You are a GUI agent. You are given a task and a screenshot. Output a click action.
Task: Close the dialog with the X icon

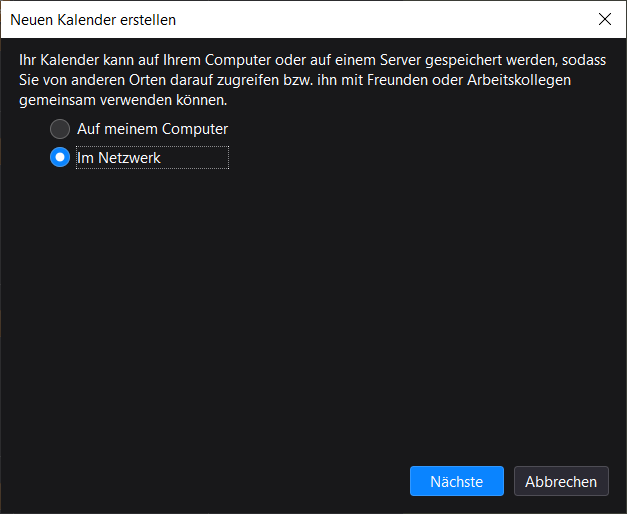(604, 19)
